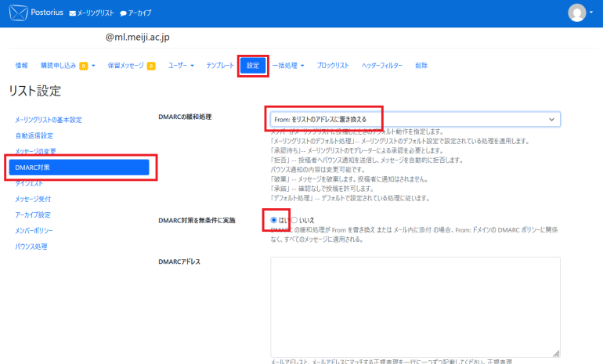
Task: Select the はい radio button
Action: [x=273, y=221]
